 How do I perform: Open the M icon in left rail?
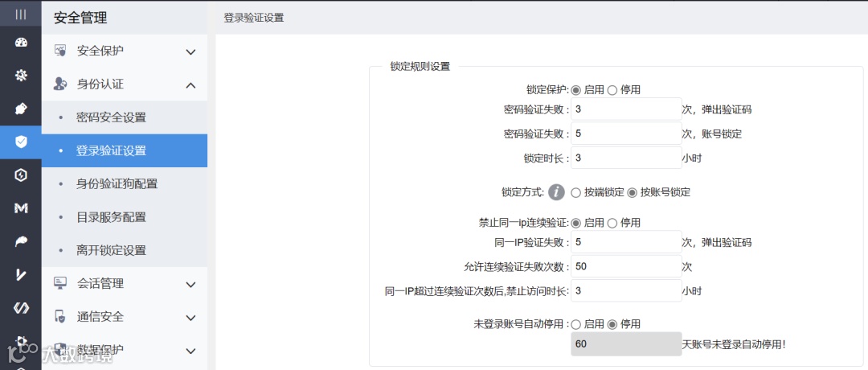[x=20, y=208]
